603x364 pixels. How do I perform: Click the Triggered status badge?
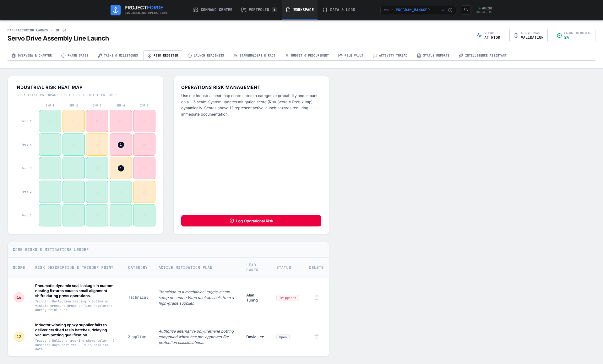click(288, 298)
